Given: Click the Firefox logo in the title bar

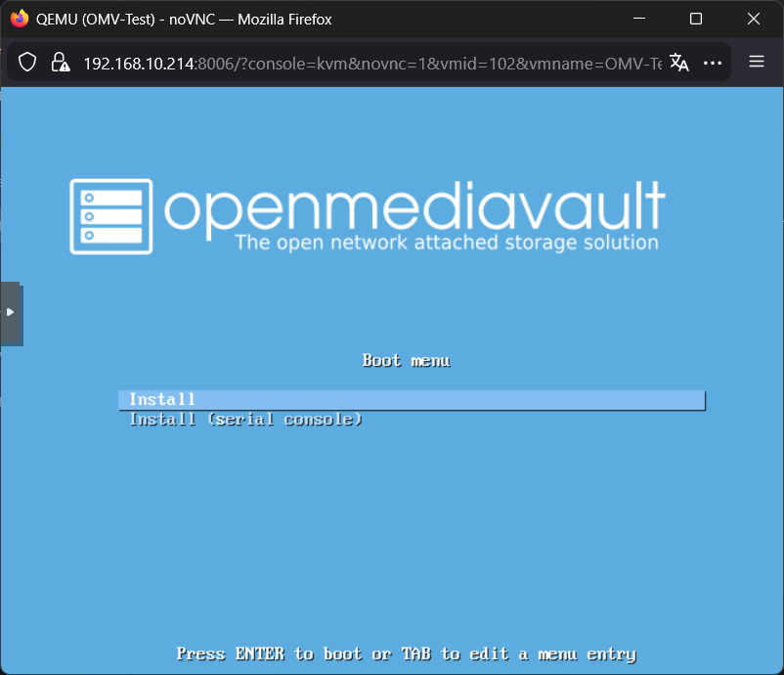Looking at the screenshot, I should click(20, 19).
